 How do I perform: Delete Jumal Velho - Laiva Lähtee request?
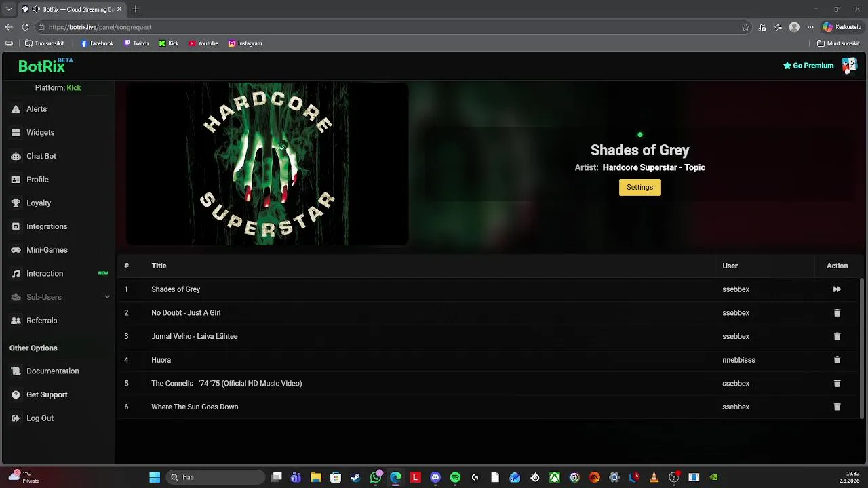coord(837,336)
